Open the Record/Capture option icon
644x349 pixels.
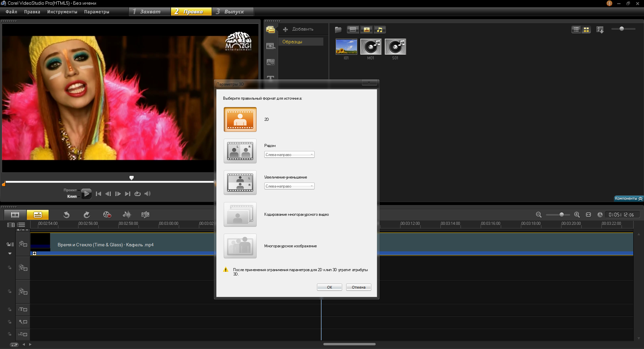107,215
